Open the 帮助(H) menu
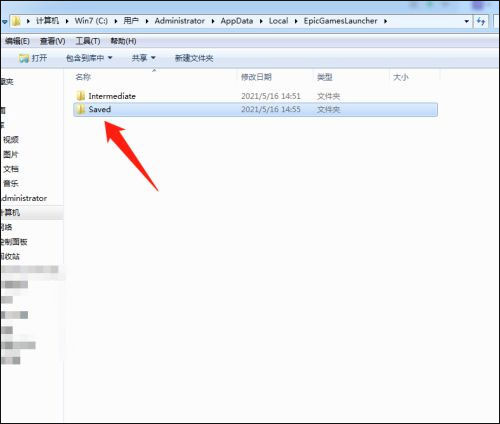The height and width of the screenshot is (424, 500). click(x=123, y=41)
